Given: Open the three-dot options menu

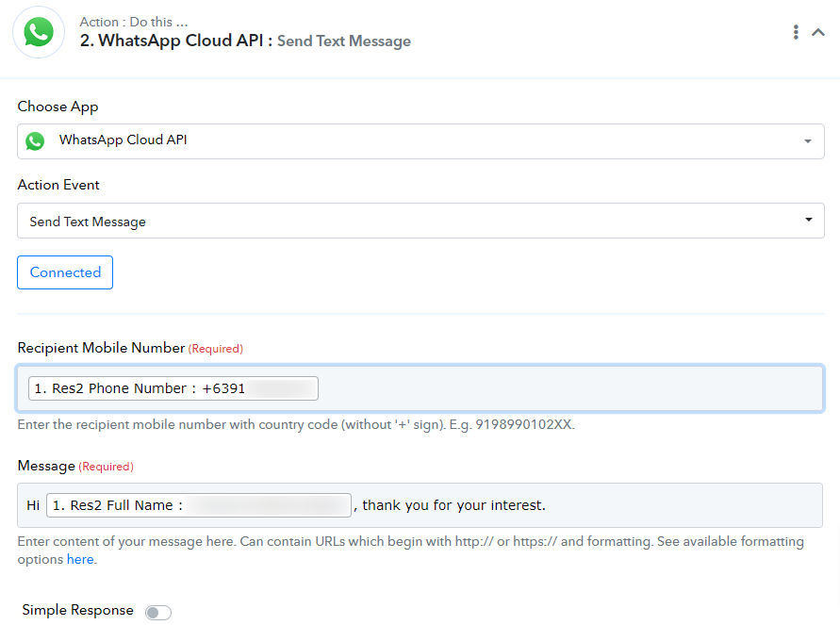Looking at the screenshot, I should (796, 32).
